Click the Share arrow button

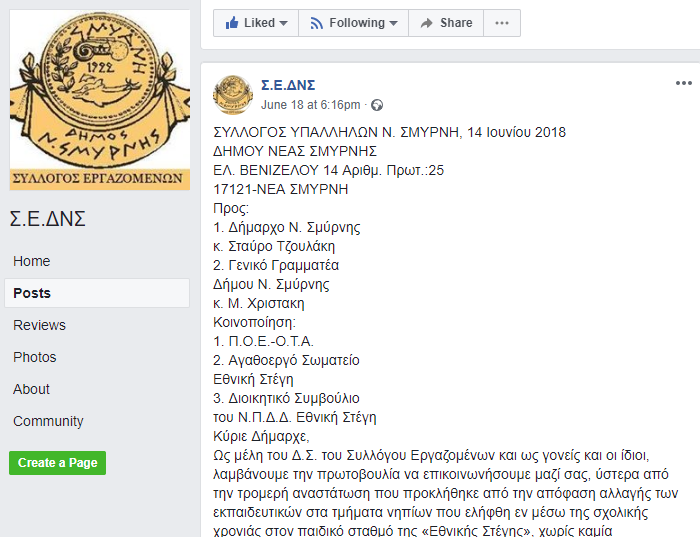[x=446, y=23]
